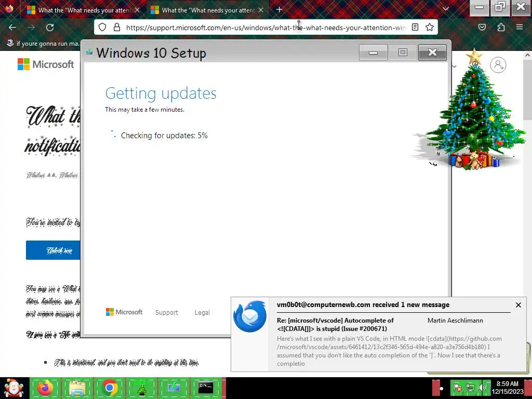Image resolution: width=532 pixels, height=399 pixels.
Task: Click the account sign-in avatar icon
Action: (498, 65)
